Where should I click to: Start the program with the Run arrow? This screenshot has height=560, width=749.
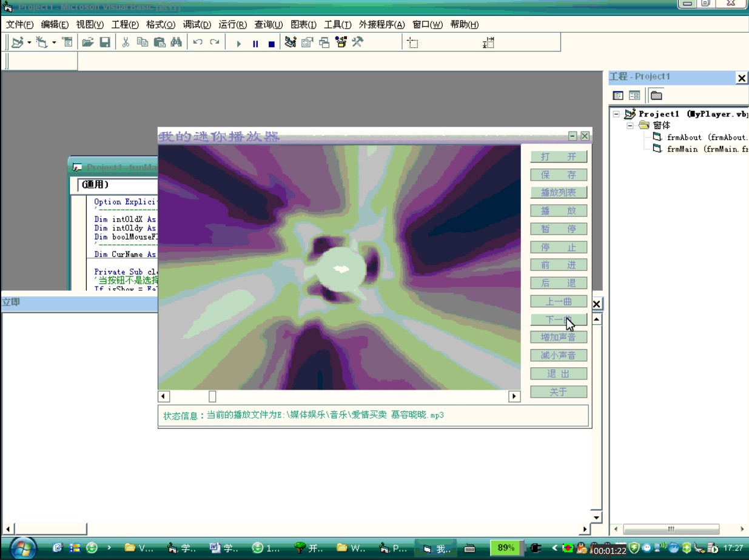point(238,44)
